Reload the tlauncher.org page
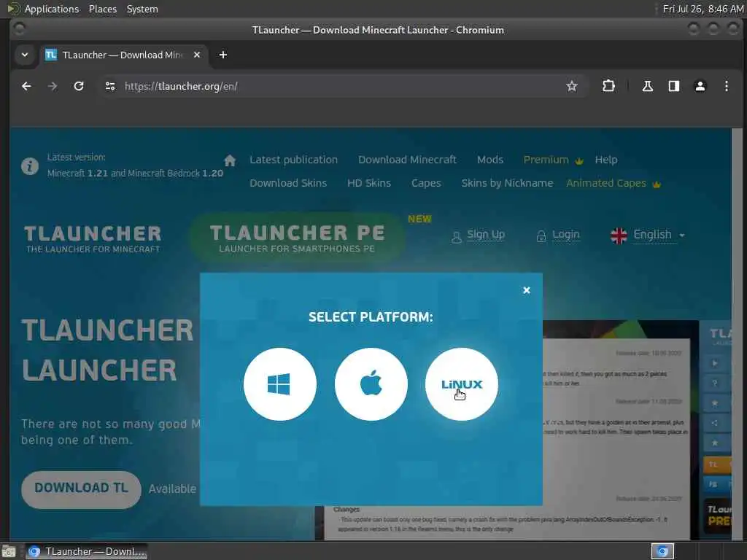The image size is (747, 560). [x=79, y=86]
